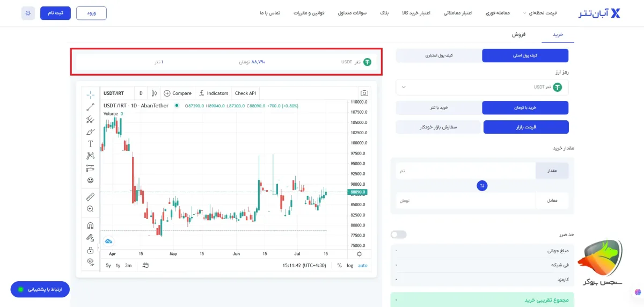Open the Indicators menu
The width and height of the screenshot is (644, 307).
pos(214,93)
